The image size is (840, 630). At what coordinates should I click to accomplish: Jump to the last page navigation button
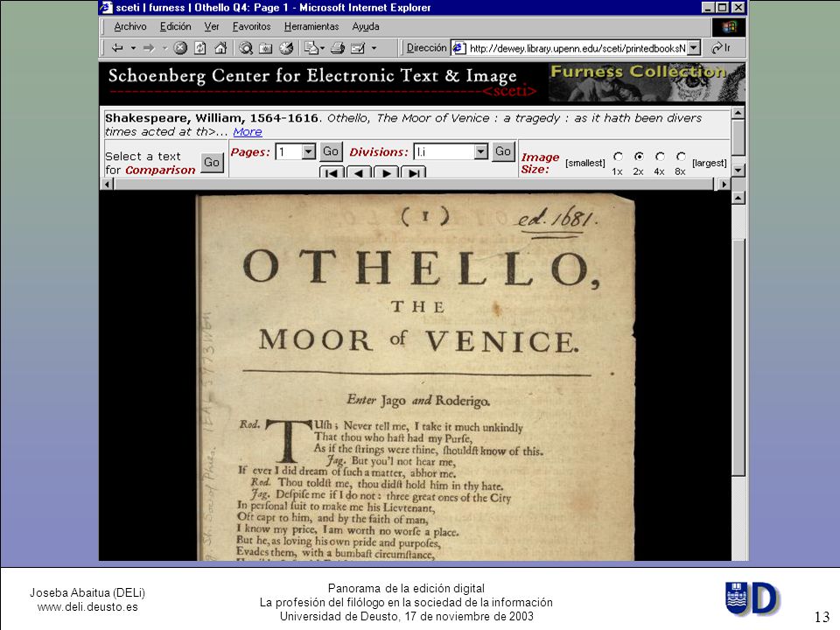pyautogui.click(x=414, y=172)
